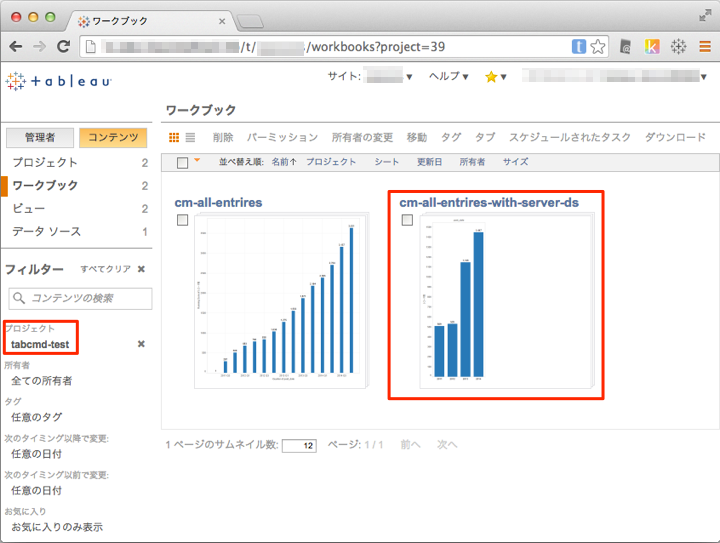
Task: Check the select-all workbooks checkbox
Action: [x=182, y=162]
